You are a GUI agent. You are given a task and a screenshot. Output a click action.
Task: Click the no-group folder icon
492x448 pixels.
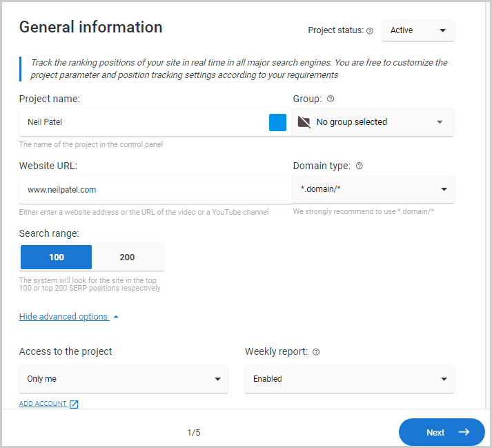(304, 122)
